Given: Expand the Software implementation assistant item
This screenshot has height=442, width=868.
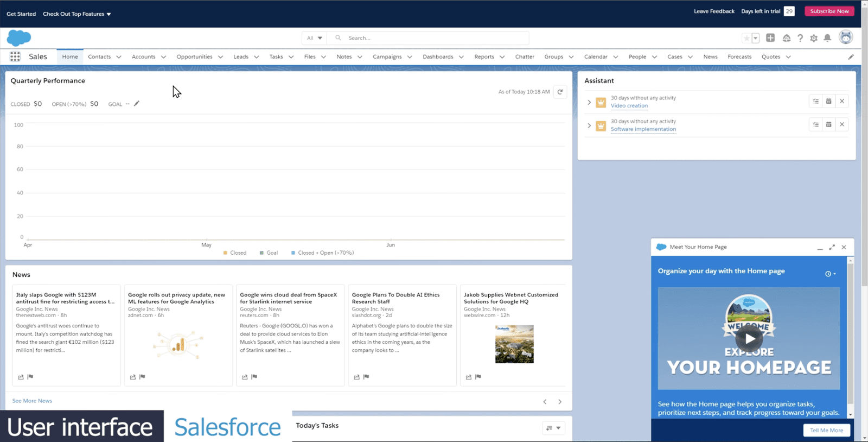Looking at the screenshot, I should [x=589, y=125].
